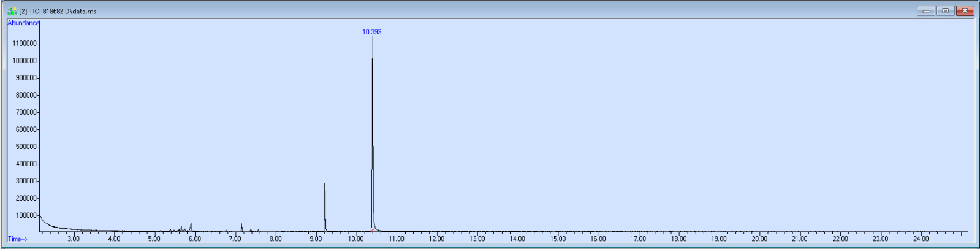Viewport: 980px width, 249px height.
Task: Click the 800000 abundance tick label
Action: (26, 95)
